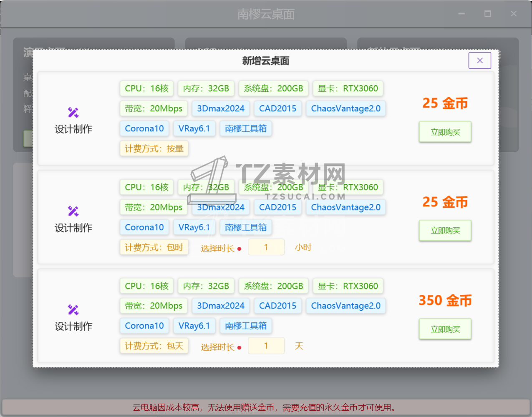This screenshot has width=532, height=417.
Task: Click the Corona10 tag in the 包天 card
Action: pyautogui.click(x=144, y=326)
